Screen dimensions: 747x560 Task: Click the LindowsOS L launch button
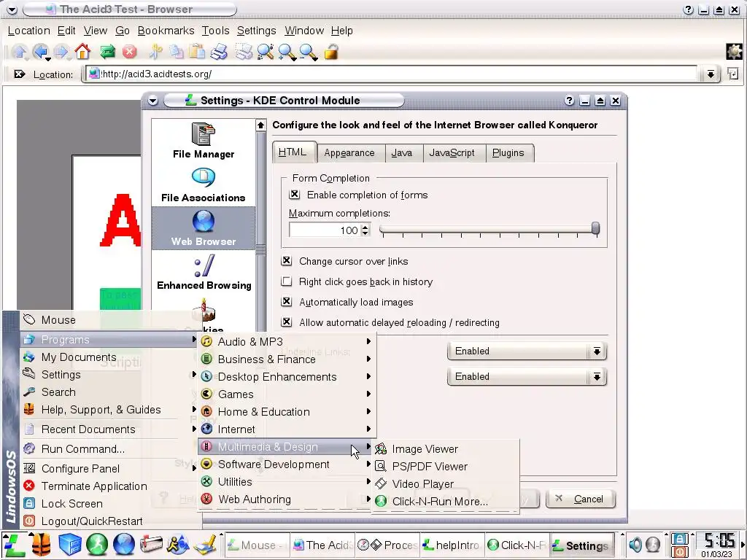coord(14,545)
